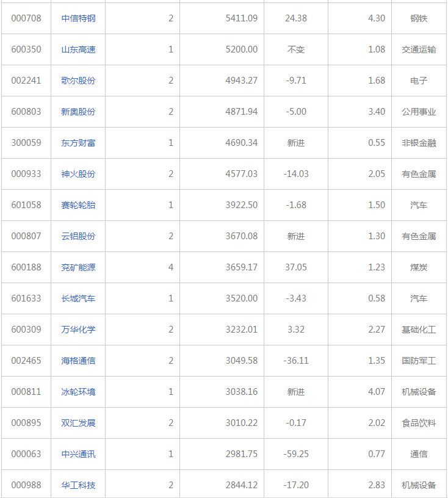
Task: Open the 长城汽车 stock link
Action: [x=78, y=298]
